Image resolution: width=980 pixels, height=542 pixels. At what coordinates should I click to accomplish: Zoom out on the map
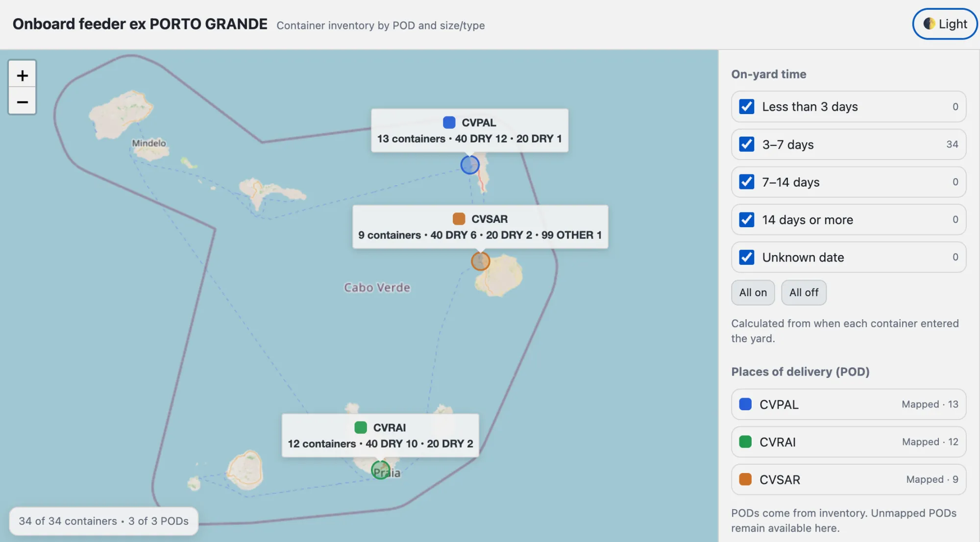click(x=22, y=101)
